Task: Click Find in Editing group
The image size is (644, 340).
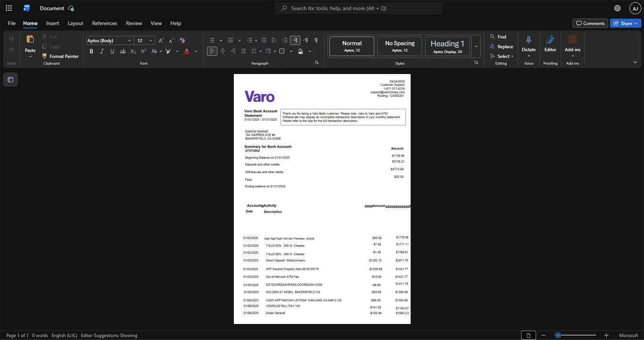Action: click(x=498, y=37)
